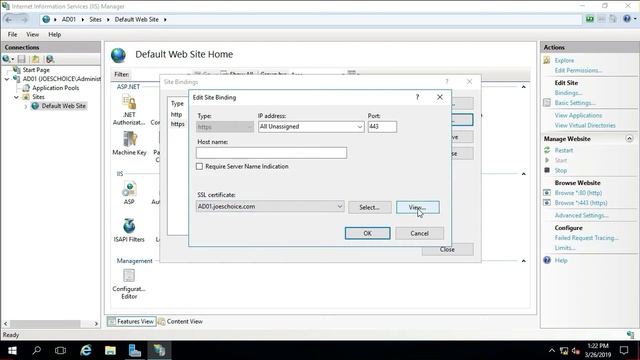This screenshot has height=360, width=640.
Task: Click Close in Site Bindings dialog
Action: click(x=447, y=249)
